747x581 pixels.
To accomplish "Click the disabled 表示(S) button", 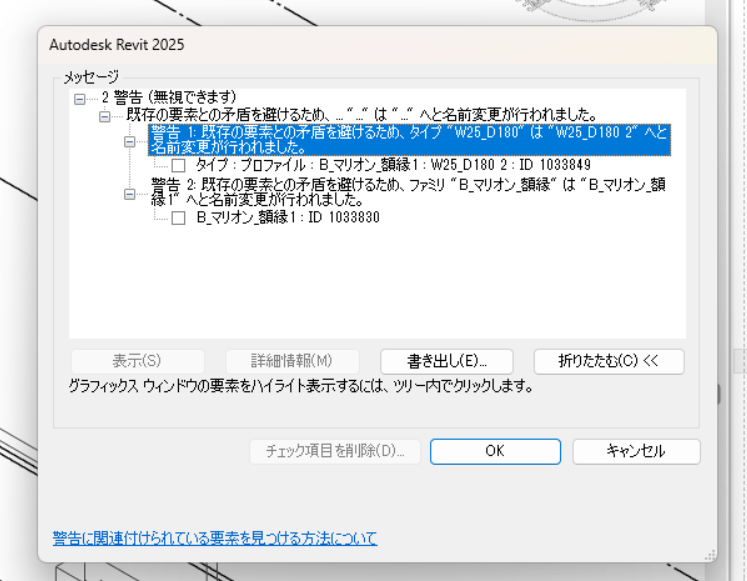I will coord(137,361).
